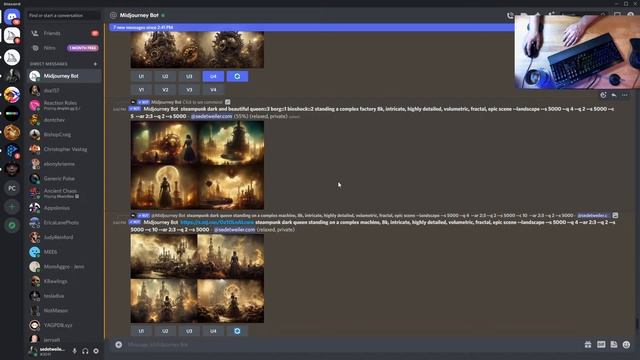Open the gears image grid at top

[197, 50]
